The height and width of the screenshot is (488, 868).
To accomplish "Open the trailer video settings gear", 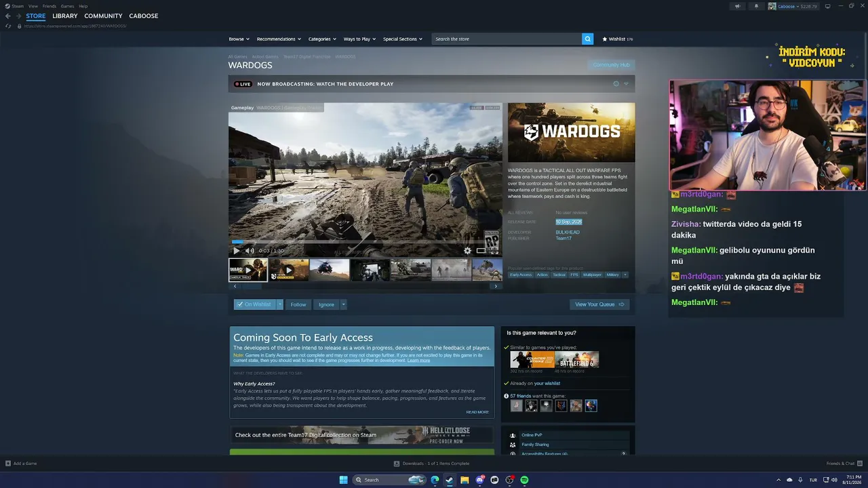I will pos(467,251).
